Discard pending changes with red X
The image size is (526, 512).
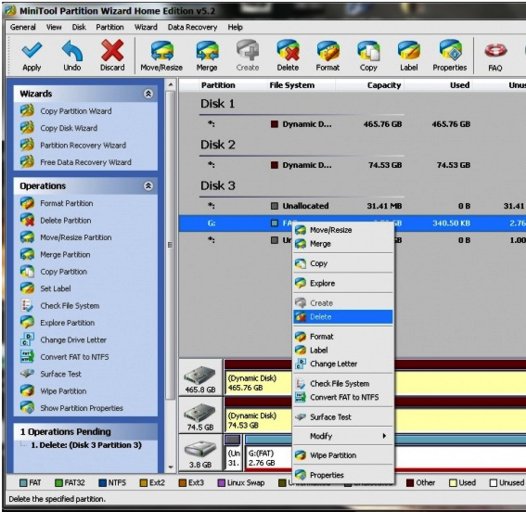pos(112,56)
